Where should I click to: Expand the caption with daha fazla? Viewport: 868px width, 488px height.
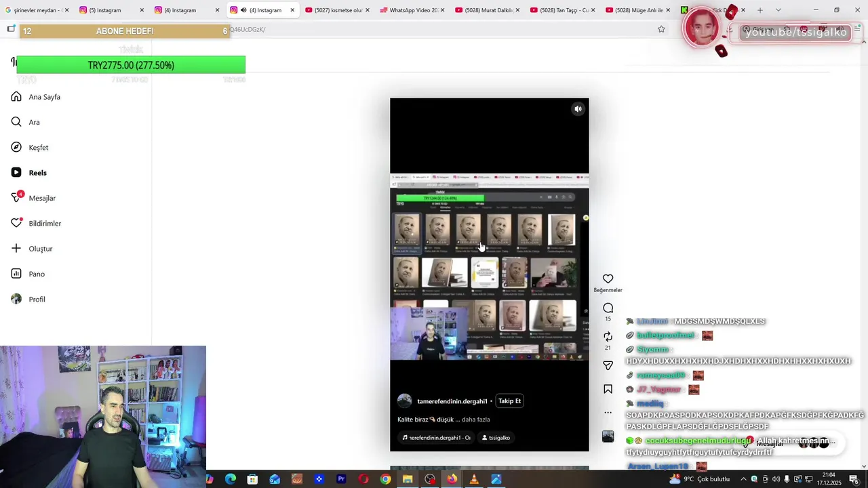(476, 420)
